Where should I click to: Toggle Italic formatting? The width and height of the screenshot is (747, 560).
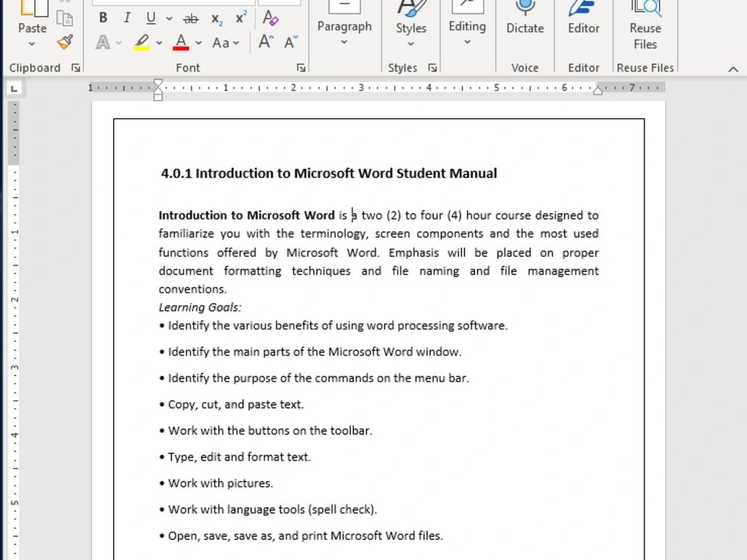[127, 18]
